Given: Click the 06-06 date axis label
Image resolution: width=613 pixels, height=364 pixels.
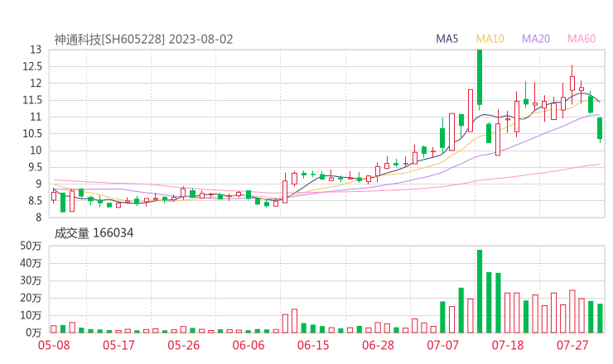Looking at the screenshot, I should pyautogui.click(x=249, y=345).
